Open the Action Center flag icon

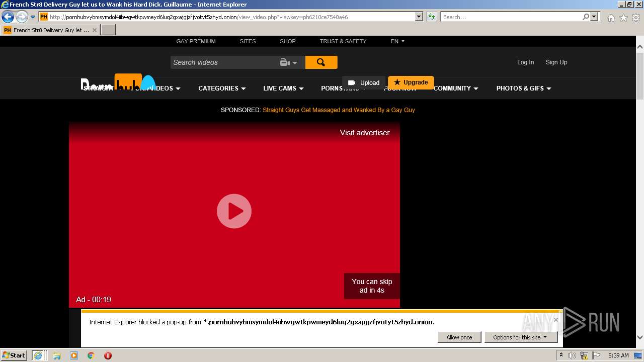pos(596,355)
